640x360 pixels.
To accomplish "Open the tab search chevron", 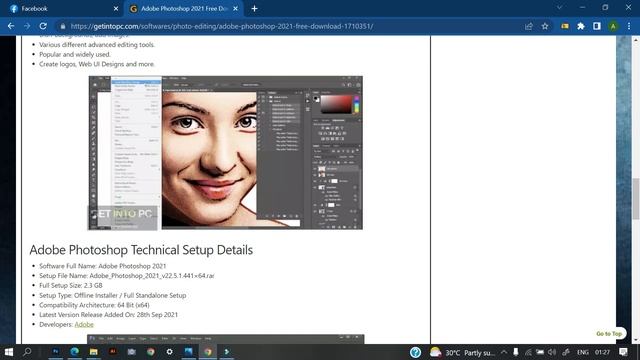I will click(x=560, y=7).
